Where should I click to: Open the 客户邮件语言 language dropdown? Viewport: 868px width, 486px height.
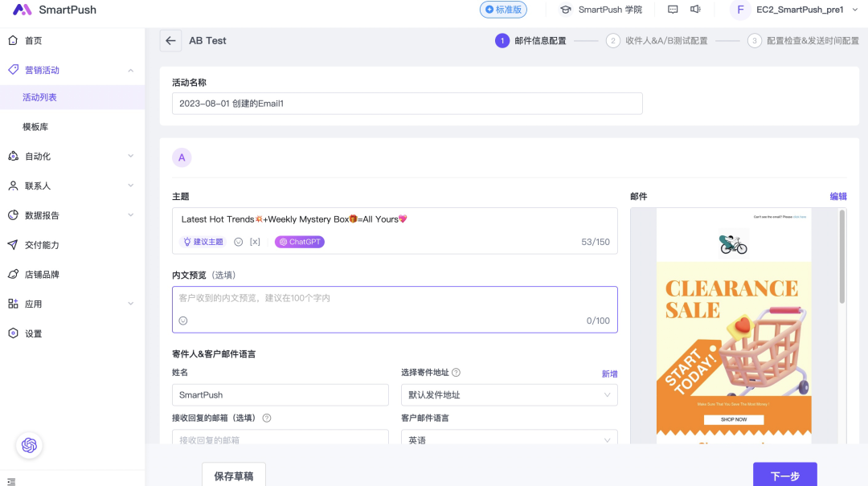510,439
